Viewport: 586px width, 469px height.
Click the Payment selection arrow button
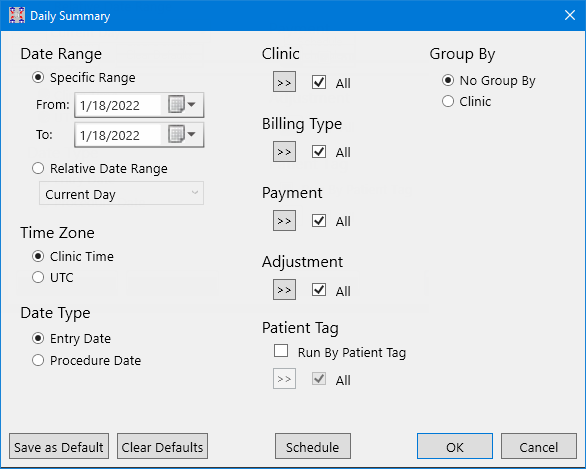pyautogui.click(x=284, y=220)
